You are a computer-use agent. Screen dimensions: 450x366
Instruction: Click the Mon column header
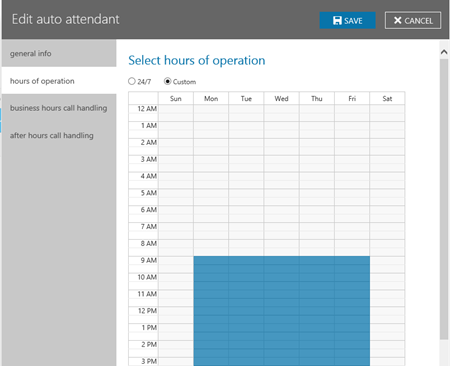pos(211,98)
